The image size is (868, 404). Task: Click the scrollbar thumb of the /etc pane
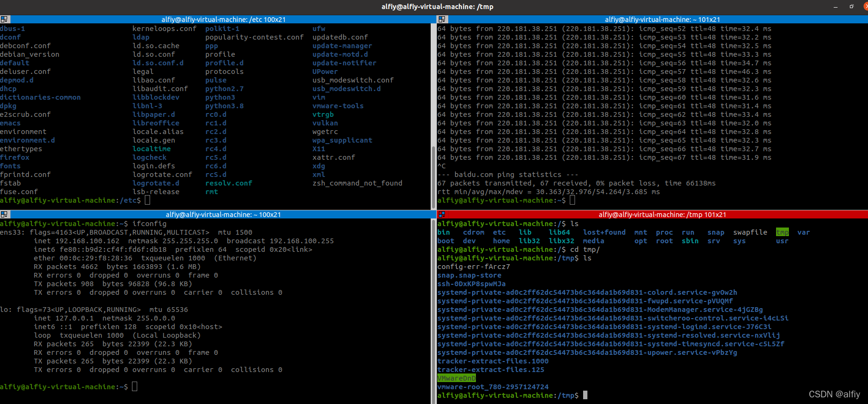coord(433,177)
